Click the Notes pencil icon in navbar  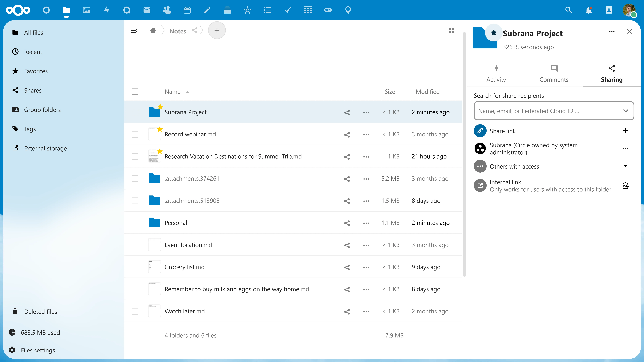click(x=207, y=10)
